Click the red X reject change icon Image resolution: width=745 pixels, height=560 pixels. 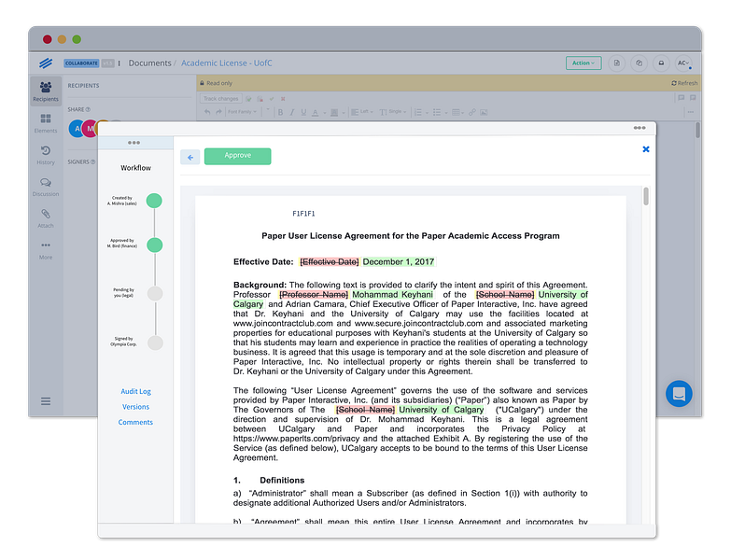[x=283, y=99]
